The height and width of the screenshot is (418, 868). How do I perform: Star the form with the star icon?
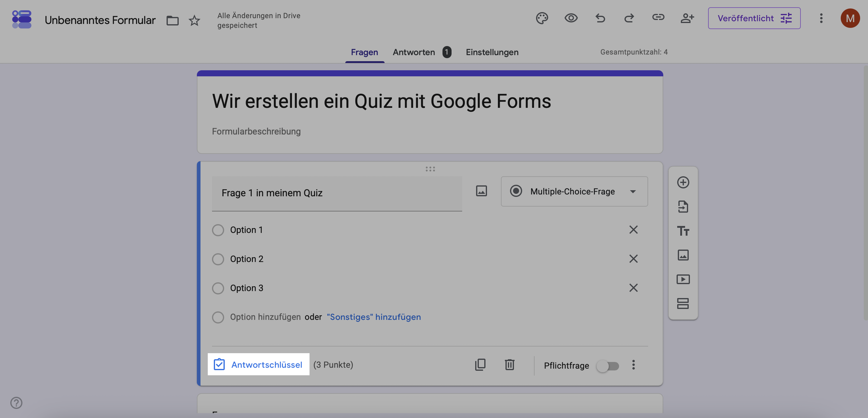coord(194,21)
